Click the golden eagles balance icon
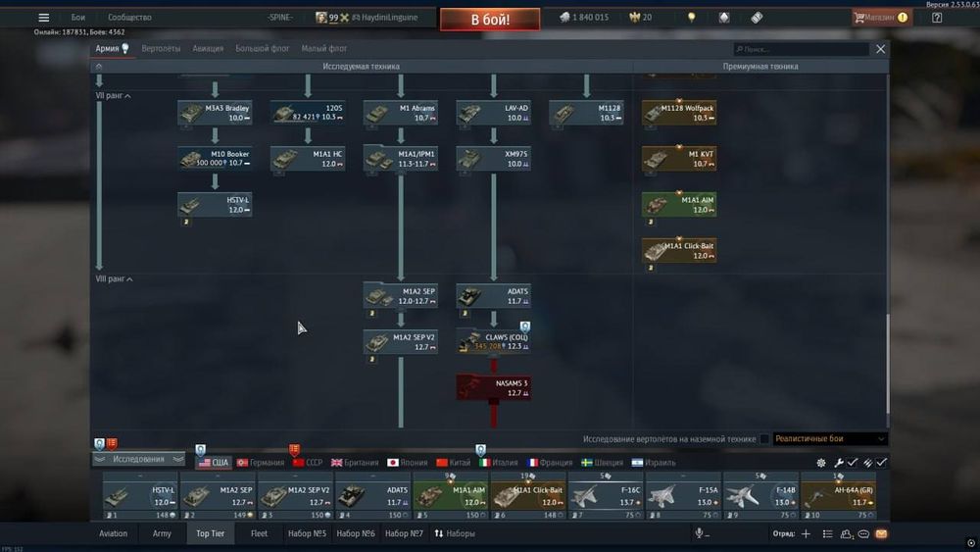The height and width of the screenshot is (552, 980). [634, 18]
